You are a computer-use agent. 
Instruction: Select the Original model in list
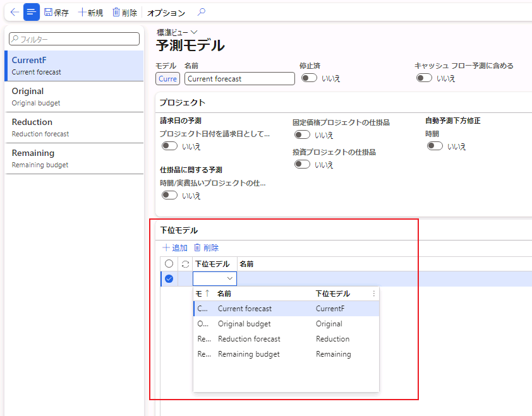point(75,97)
